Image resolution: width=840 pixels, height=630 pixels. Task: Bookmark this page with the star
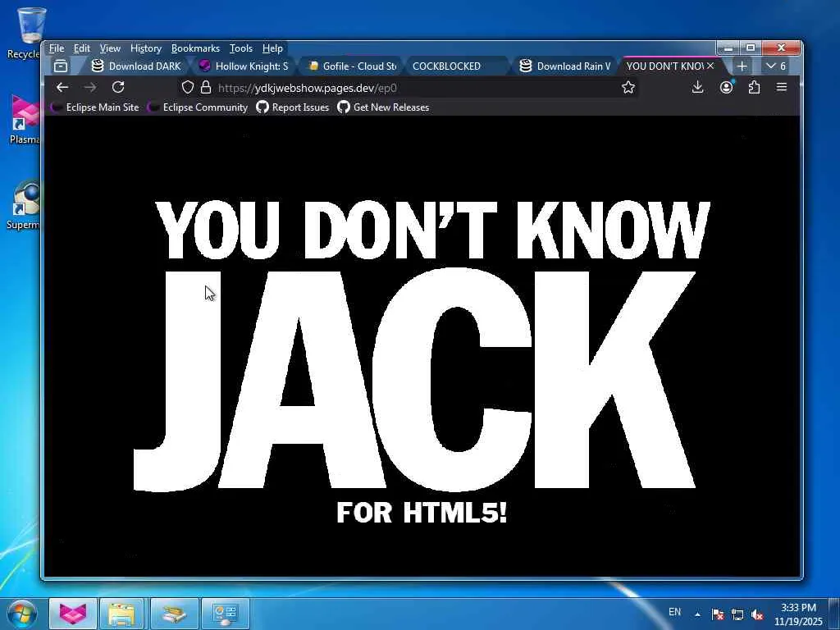click(628, 87)
